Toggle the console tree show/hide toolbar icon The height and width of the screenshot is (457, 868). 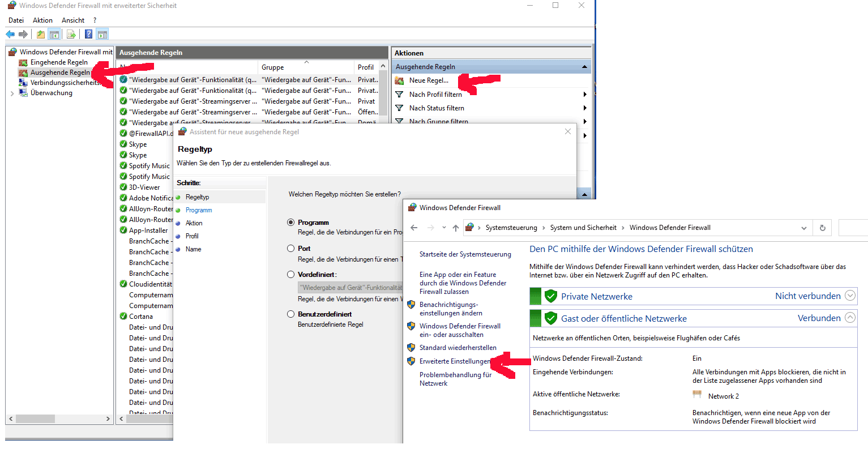pos(54,35)
